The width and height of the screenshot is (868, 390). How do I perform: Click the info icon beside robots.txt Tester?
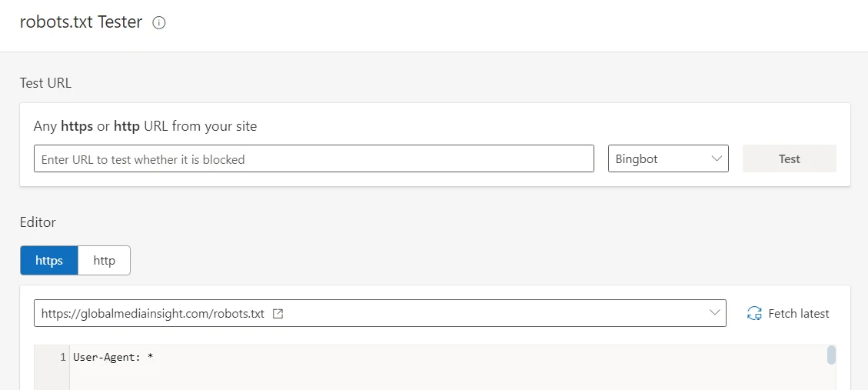click(159, 23)
